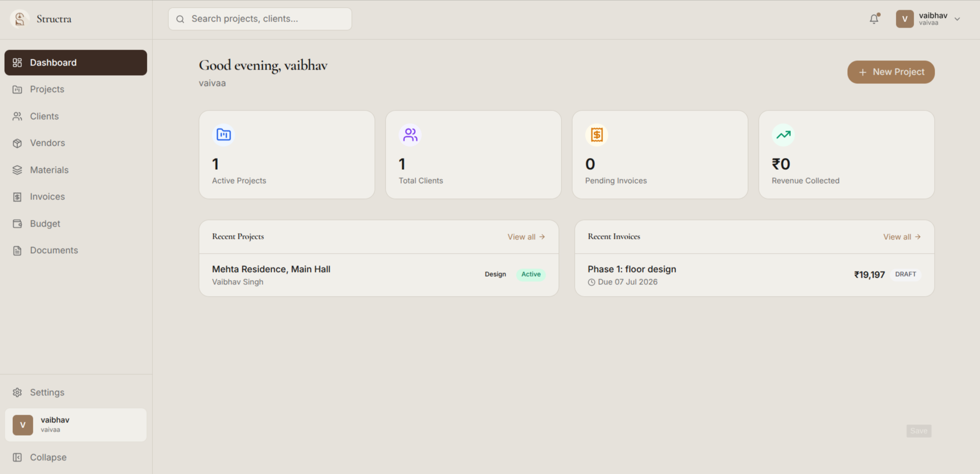This screenshot has height=474, width=980.
Task: Click the Good evening, vaibhav heading
Action: coord(263,65)
